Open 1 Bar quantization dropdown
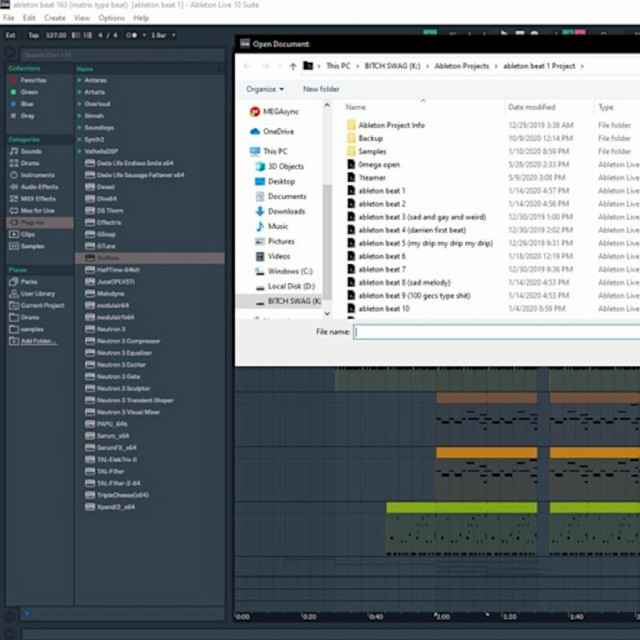This screenshot has width=640, height=640. point(163,36)
